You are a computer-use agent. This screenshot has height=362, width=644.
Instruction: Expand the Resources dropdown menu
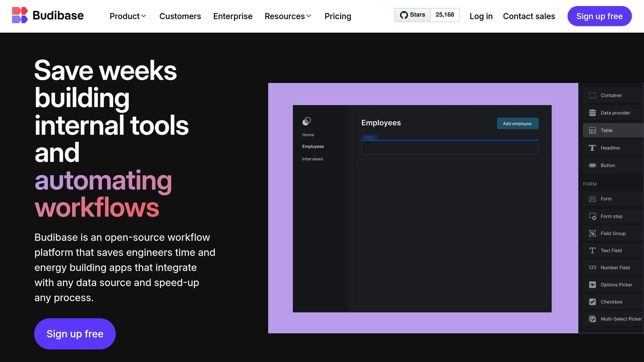tap(288, 16)
